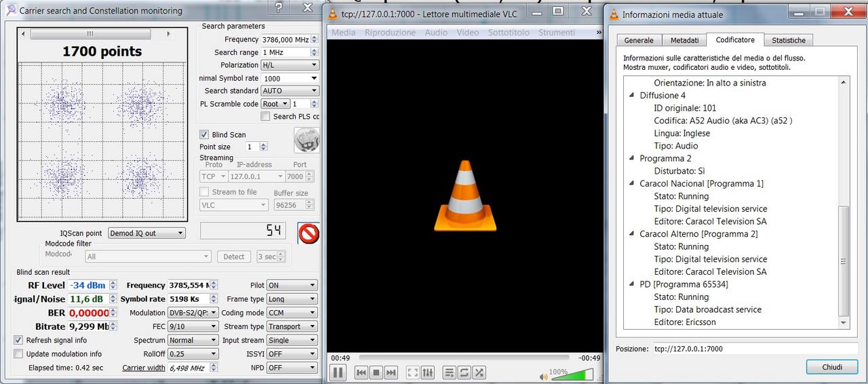
Task: Collapse Caracol Nacional [Programma 1] node
Action: point(632,184)
